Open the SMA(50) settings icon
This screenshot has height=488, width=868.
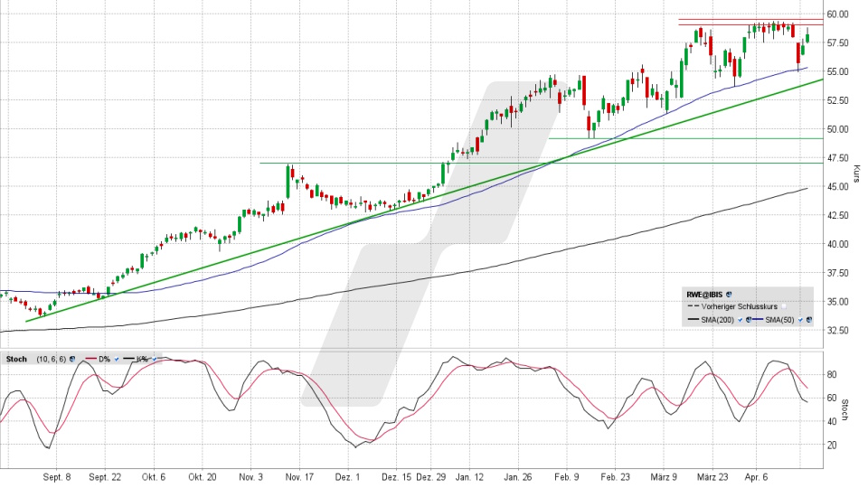coord(809,320)
